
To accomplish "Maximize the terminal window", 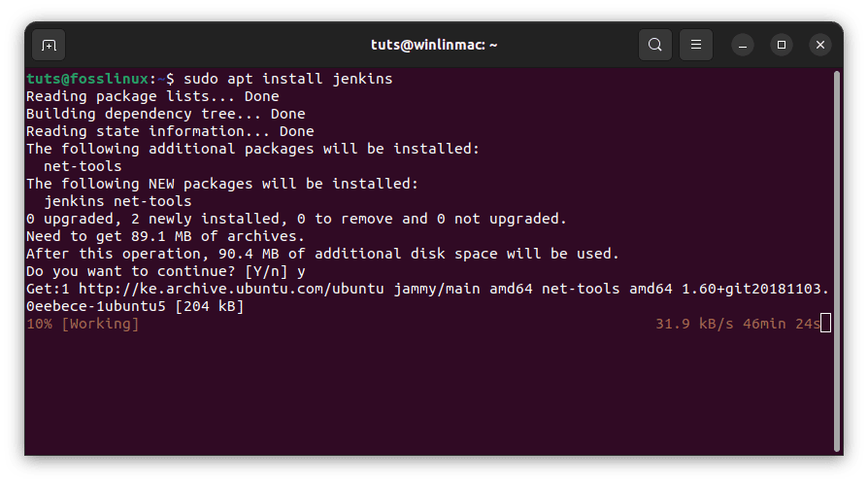I will [782, 45].
